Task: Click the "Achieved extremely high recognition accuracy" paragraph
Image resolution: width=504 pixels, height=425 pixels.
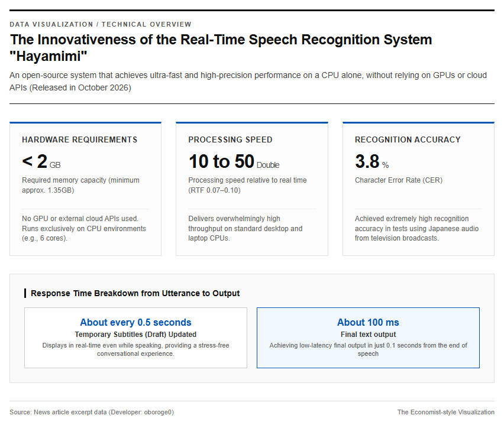Action: click(416, 228)
